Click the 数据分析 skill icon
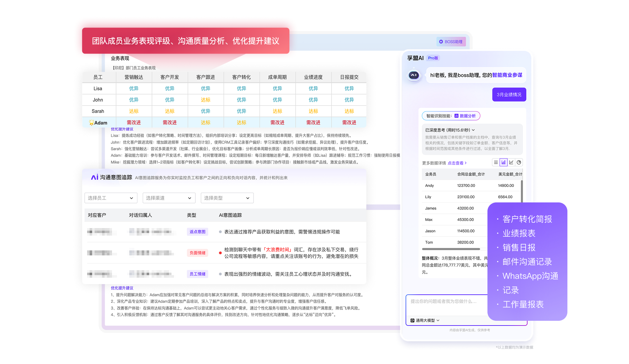 (456, 116)
